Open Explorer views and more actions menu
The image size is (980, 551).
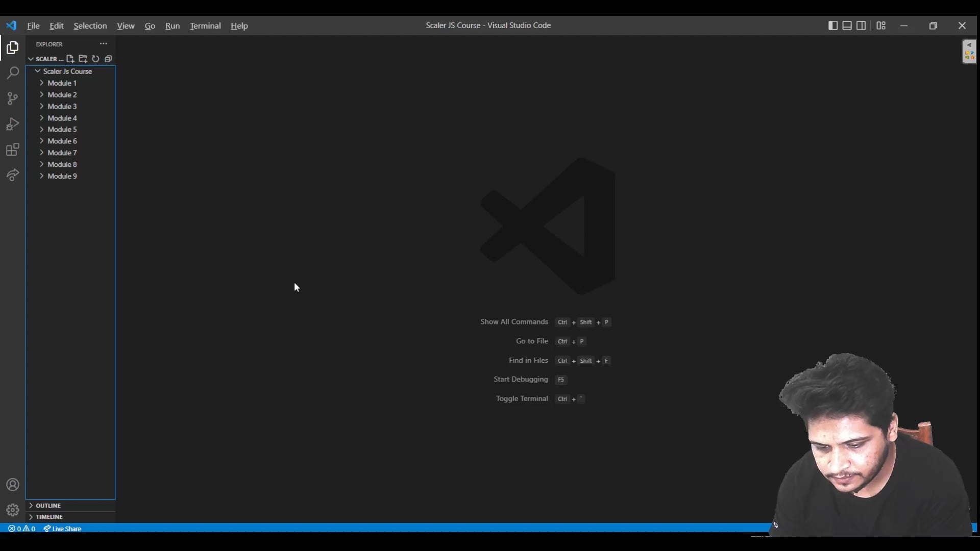(104, 44)
